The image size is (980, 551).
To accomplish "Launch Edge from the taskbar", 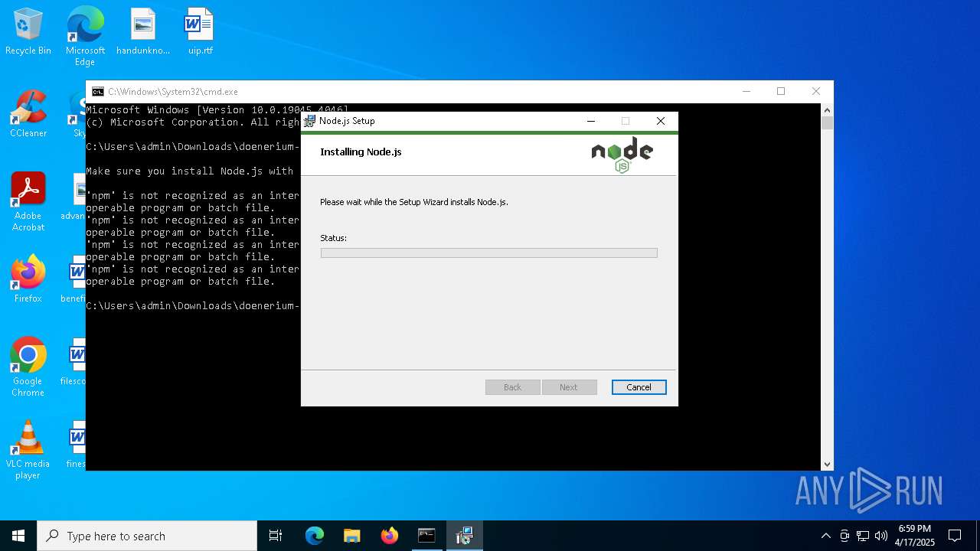I will tap(315, 536).
